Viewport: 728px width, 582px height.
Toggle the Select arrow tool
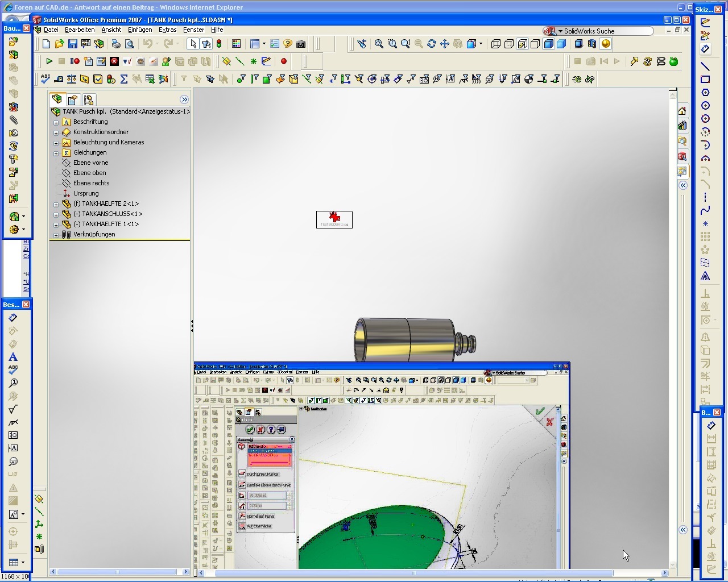[x=193, y=44]
